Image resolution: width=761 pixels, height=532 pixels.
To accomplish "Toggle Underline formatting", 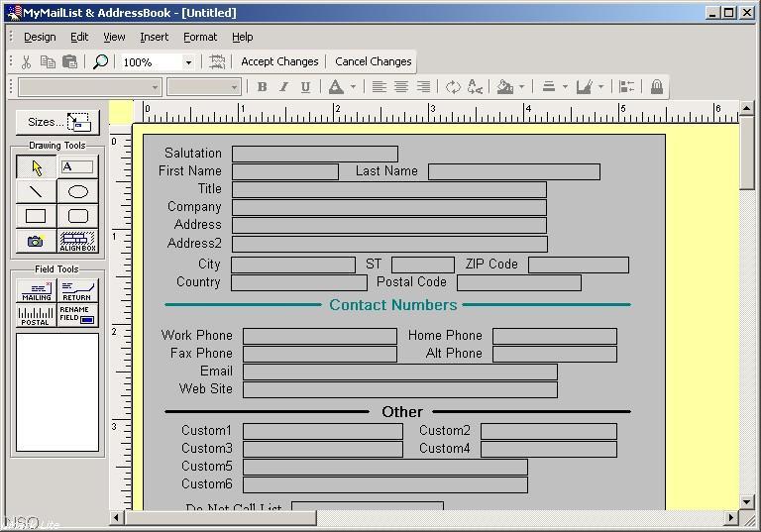I will (305, 87).
